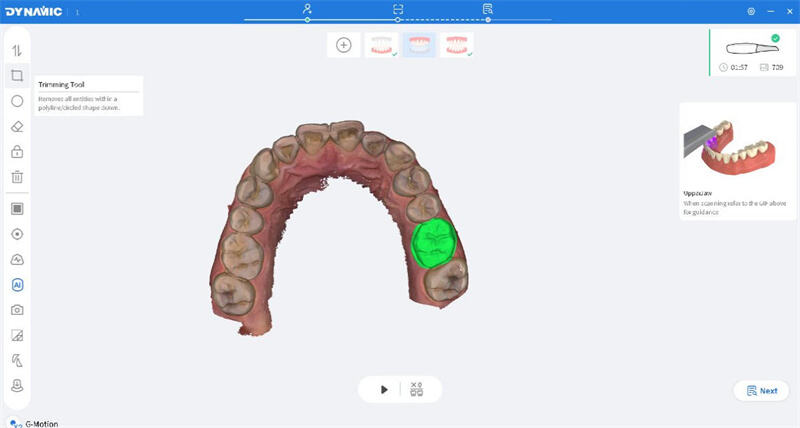
Task: Click the trash delete icon
Action: (17, 177)
